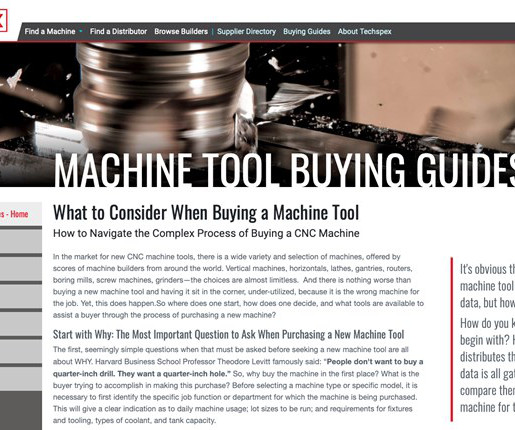This screenshot has width=515, height=430.
Task: Click the Techspex logo
Action: [3, 20]
